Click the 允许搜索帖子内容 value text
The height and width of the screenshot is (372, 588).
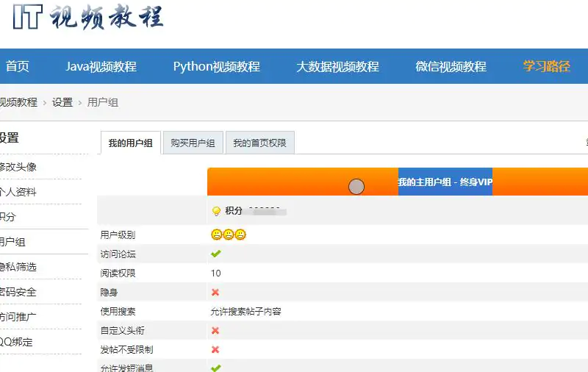246,311
